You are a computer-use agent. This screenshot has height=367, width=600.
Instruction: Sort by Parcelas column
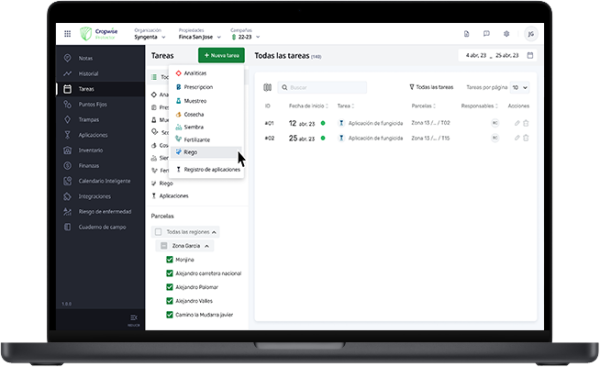click(424, 106)
